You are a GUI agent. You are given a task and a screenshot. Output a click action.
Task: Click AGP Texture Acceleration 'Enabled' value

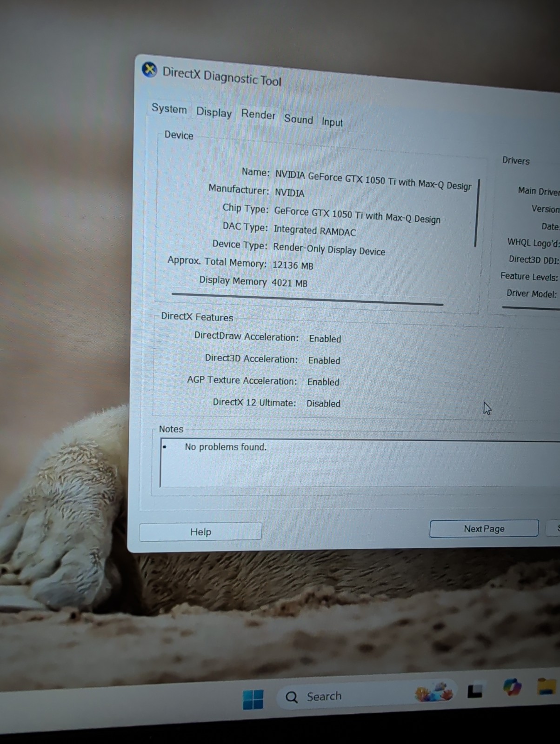pos(323,382)
